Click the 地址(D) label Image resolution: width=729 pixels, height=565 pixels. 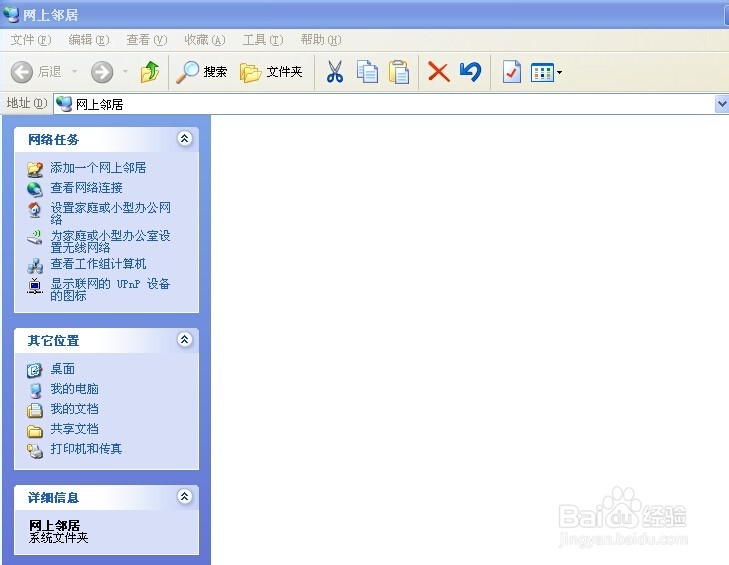point(27,103)
